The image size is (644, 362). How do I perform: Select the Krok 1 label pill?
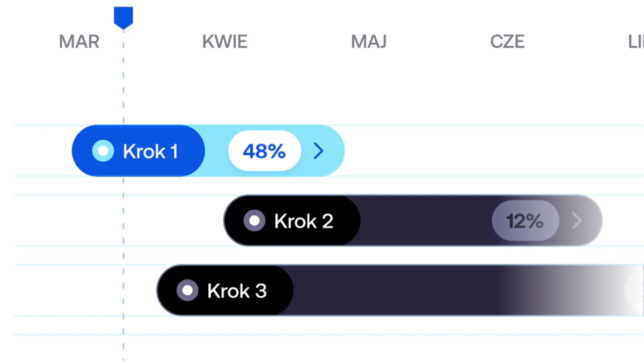[138, 151]
